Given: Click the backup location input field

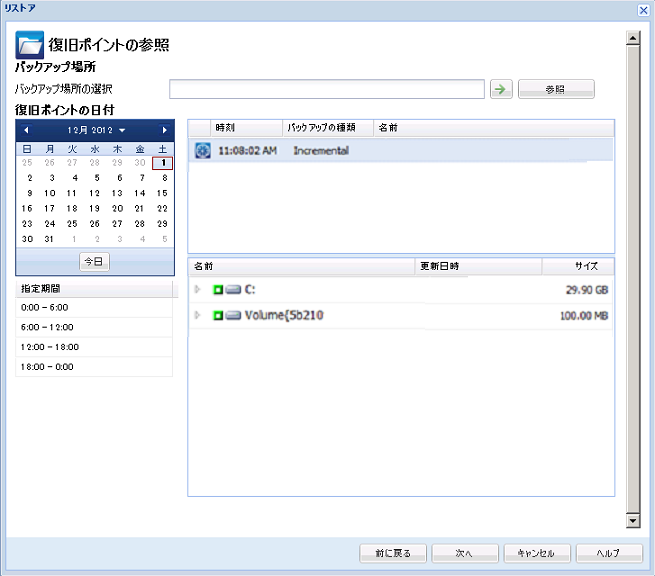Looking at the screenshot, I should pos(327,90).
